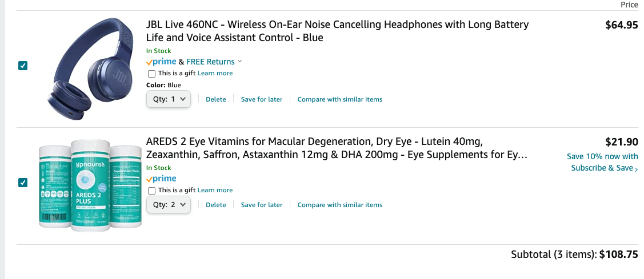Viewport: 644px width, 279px height.
Task: Click Subscribe & Save 10% offer link
Action: tap(602, 162)
